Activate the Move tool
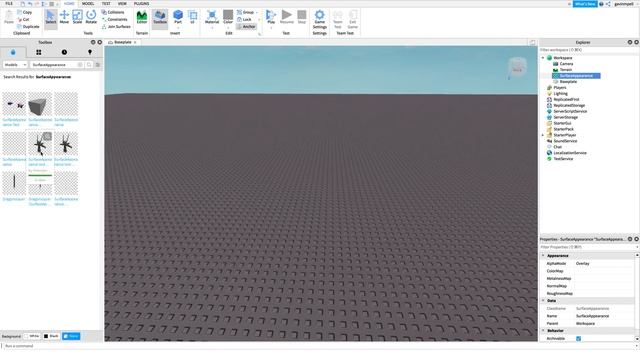Image resolution: width=640 pixels, height=360 pixels. pyautogui.click(x=64, y=18)
